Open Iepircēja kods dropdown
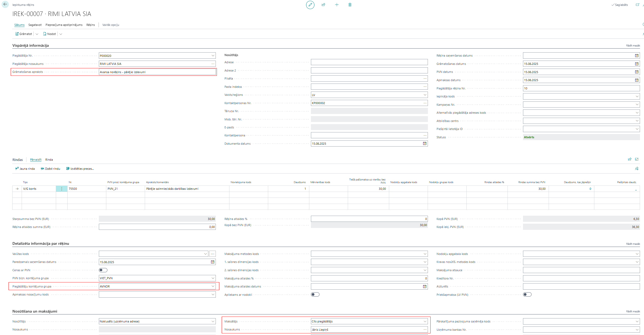 (x=637, y=96)
